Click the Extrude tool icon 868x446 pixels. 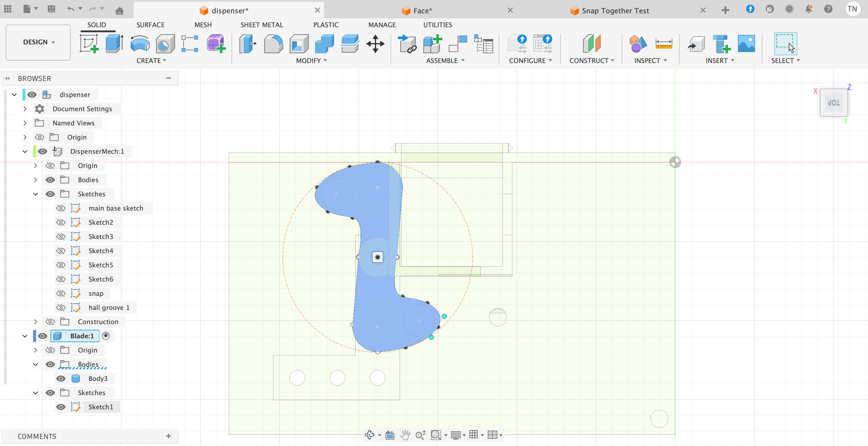114,44
